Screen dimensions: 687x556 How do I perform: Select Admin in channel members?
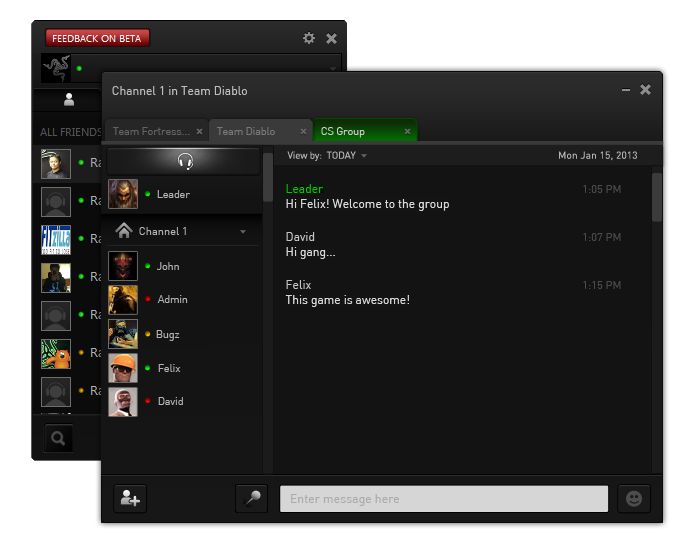coord(183,300)
